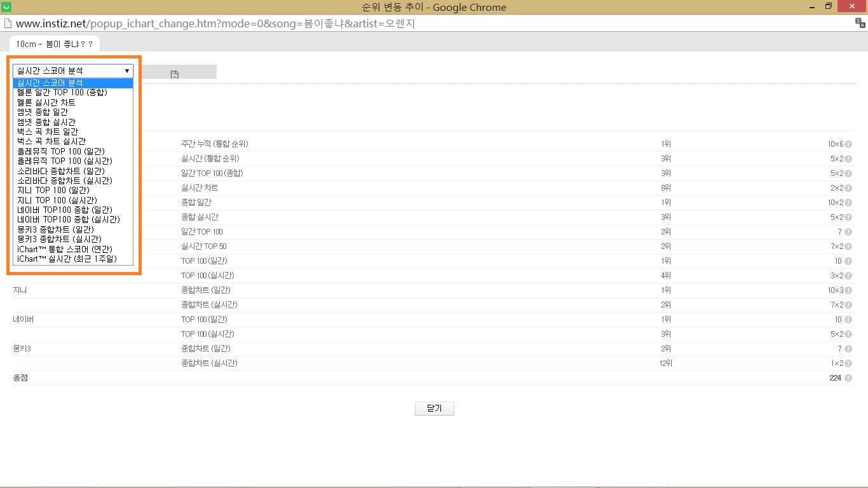Select 지니 TOP 100 (실시간) option

pos(73,200)
